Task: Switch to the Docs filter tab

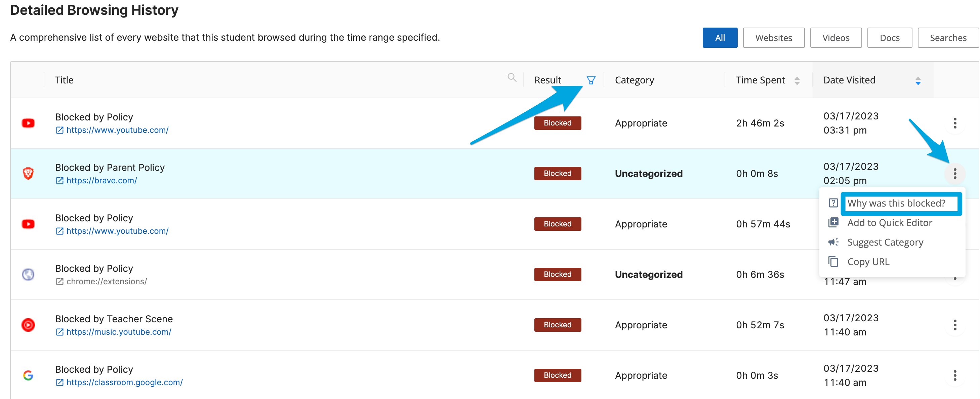Action: pos(890,38)
